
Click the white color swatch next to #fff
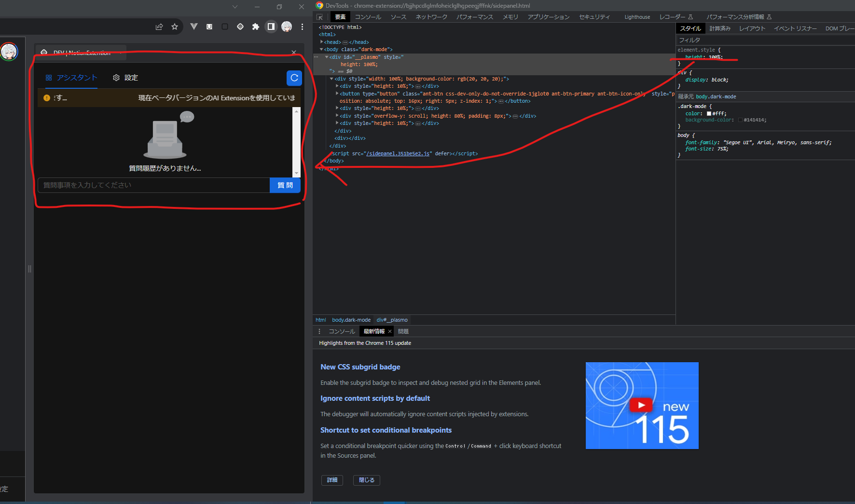tap(708, 113)
